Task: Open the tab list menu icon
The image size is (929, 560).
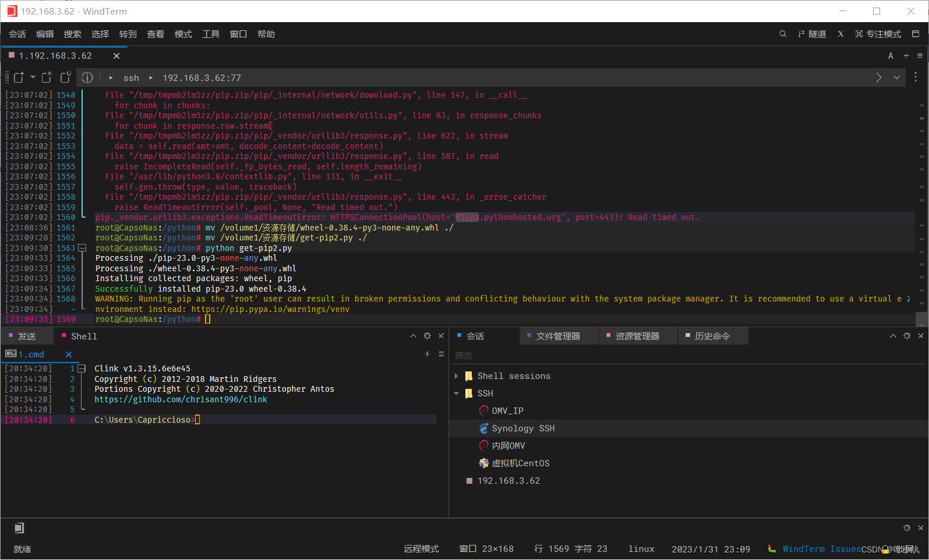Action: pos(920,56)
